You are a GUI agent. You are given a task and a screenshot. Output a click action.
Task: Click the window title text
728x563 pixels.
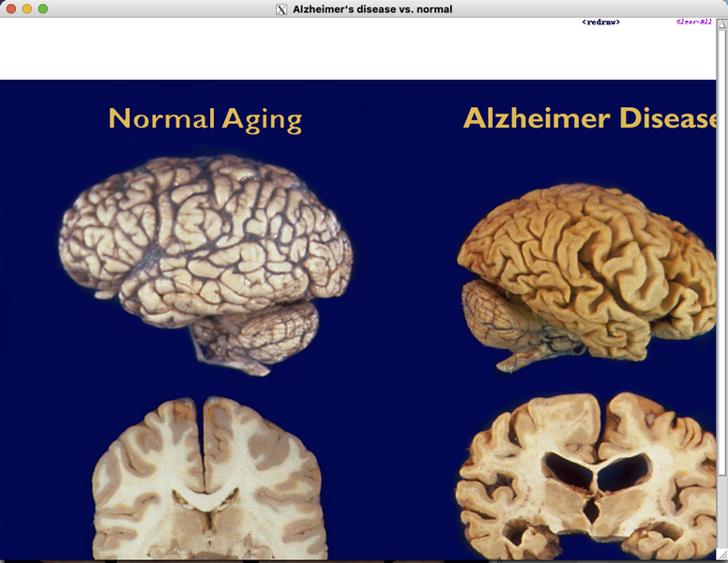click(x=372, y=9)
